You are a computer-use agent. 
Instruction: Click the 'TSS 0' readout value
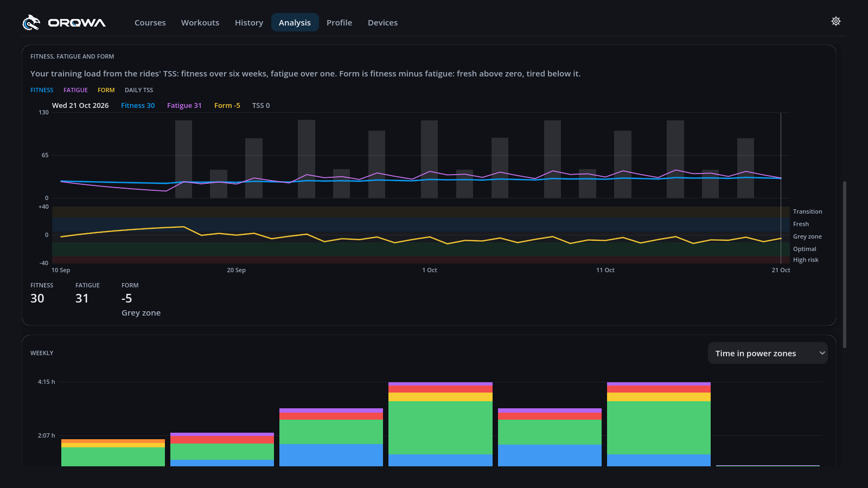coord(261,106)
